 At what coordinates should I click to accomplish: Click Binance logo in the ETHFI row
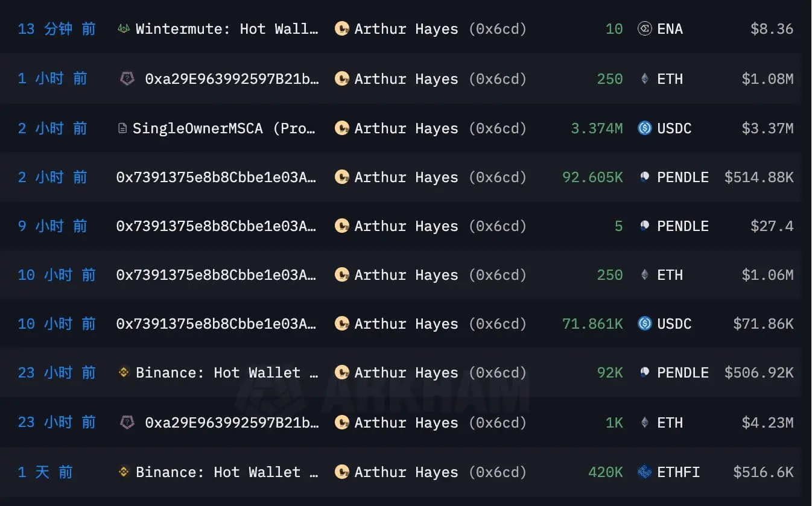[x=124, y=472]
